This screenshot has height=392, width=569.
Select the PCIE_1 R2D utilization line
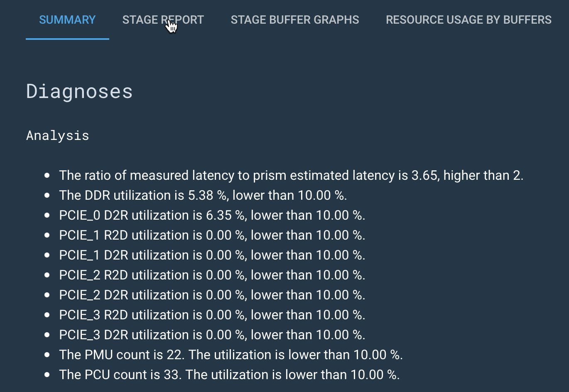pyautogui.click(x=212, y=235)
